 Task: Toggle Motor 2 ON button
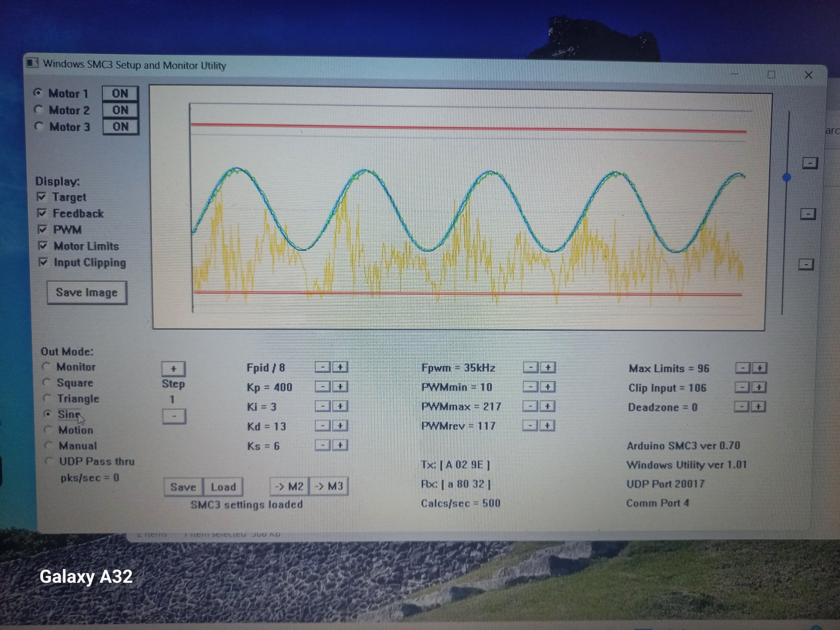point(120,110)
